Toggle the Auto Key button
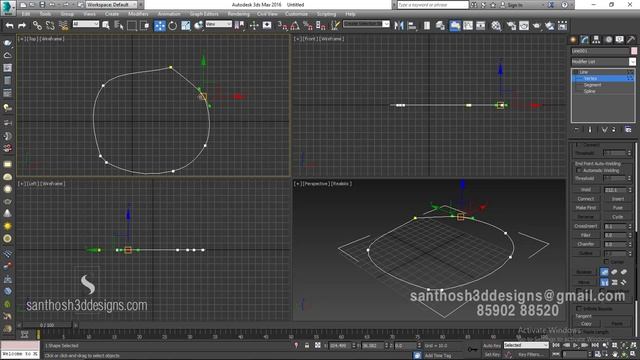The image size is (640, 360). click(492, 346)
